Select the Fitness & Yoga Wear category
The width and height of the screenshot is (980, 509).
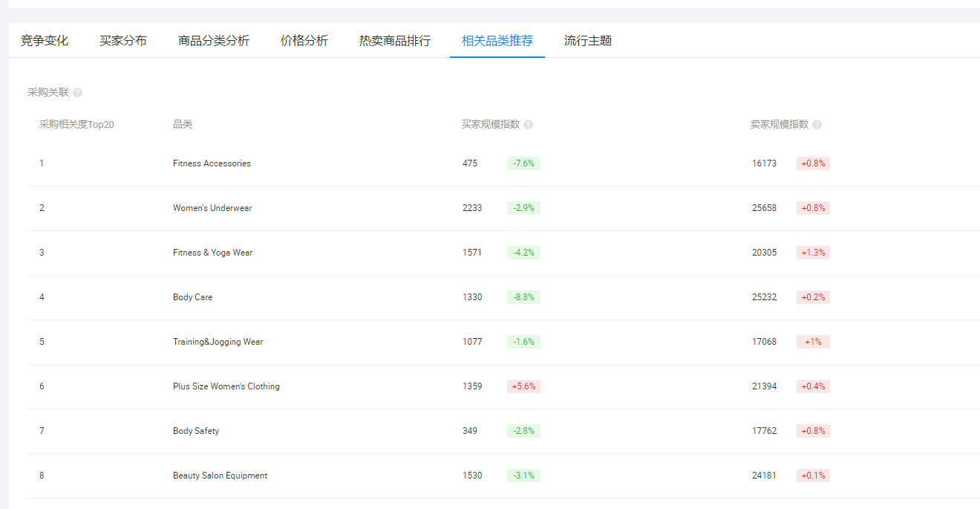click(x=211, y=252)
